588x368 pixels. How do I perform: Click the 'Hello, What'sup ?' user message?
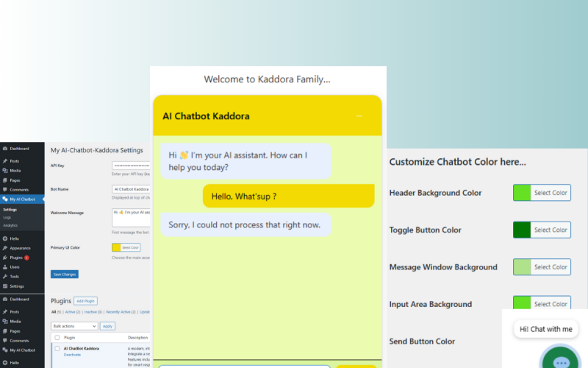point(289,196)
